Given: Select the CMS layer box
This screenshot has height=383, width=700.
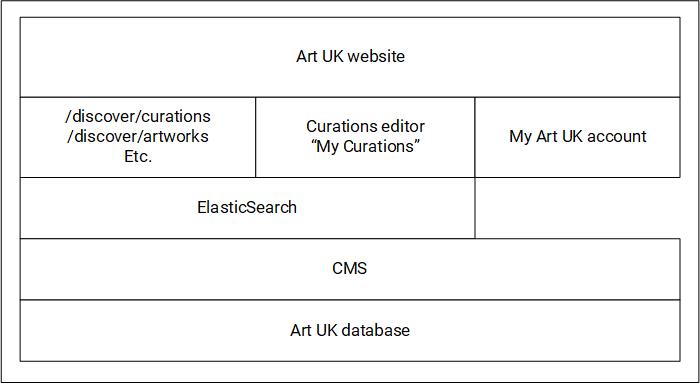Looking at the screenshot, I should click(x=350, y=269).
